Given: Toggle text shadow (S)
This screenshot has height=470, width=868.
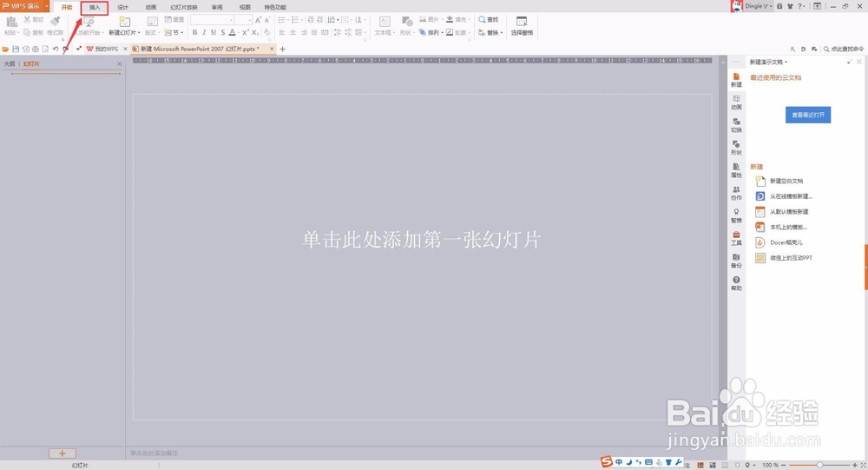Looking at the screenshot, I should pos(223,33).
